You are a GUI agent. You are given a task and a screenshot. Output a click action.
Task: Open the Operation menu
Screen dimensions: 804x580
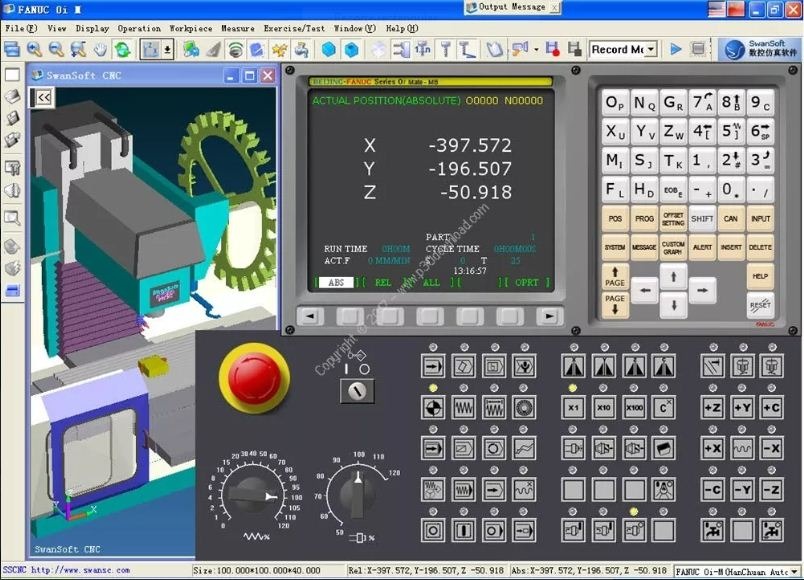pos(139,29)
